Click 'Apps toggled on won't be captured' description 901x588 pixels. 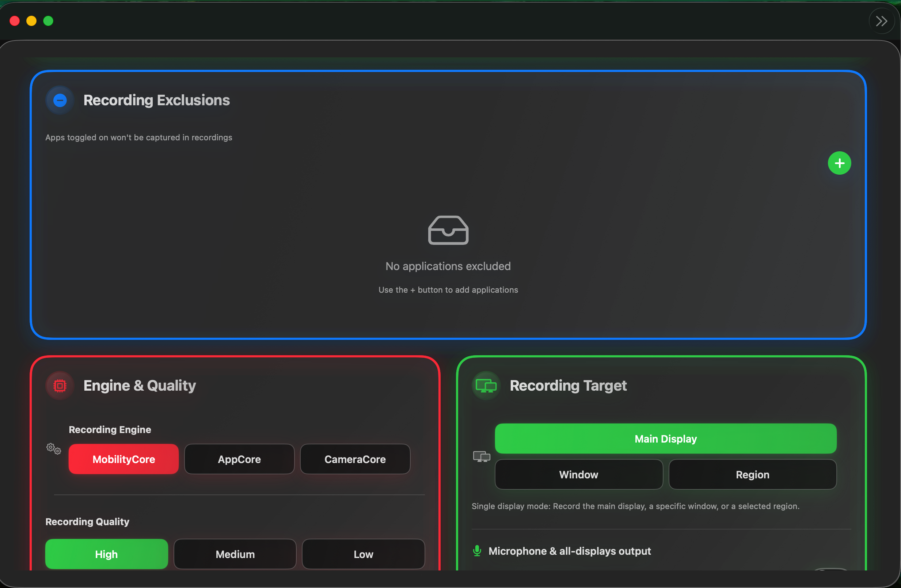coord(139,137)
